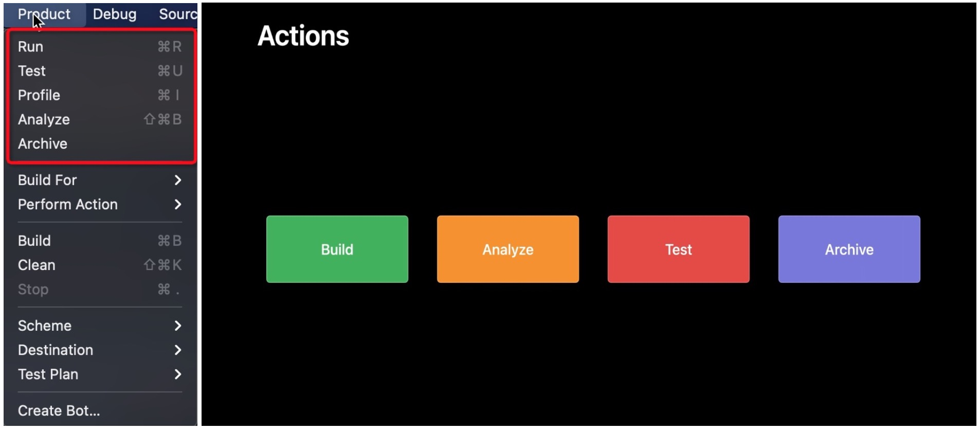Choose Clean from the Product menu

point(100,265)
